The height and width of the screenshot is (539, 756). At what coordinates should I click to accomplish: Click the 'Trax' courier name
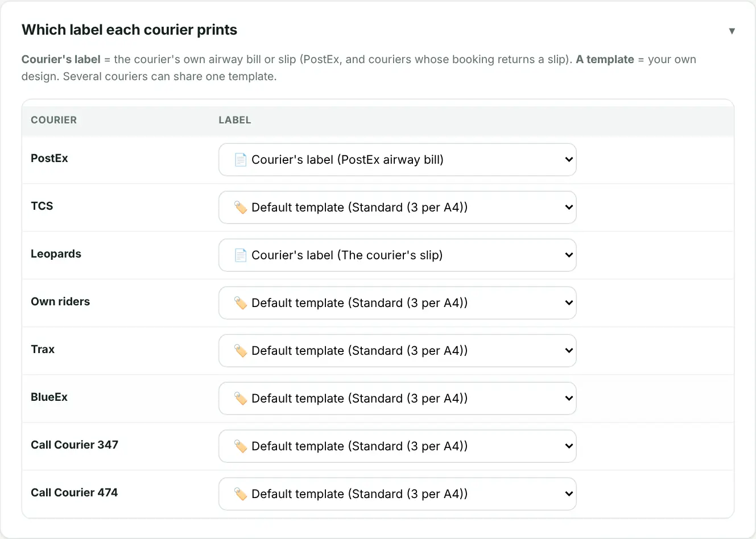(43, 350)
